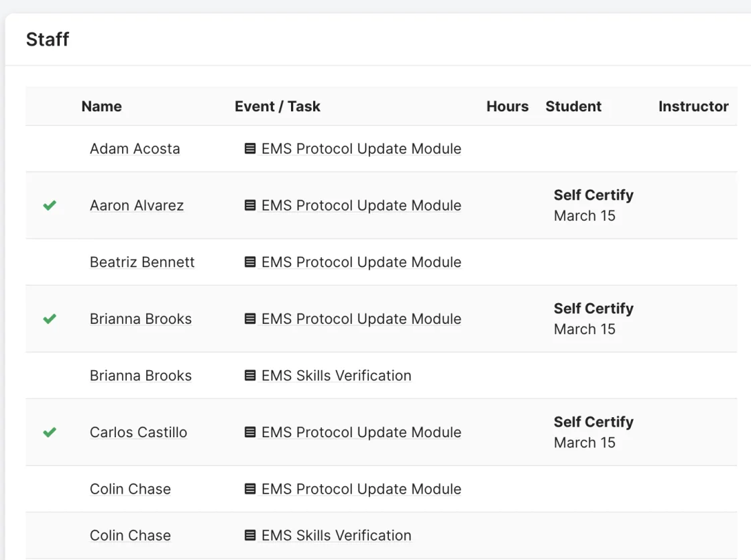Screen dimensions: 751x560
Task: Click the green checkmark next to Aaron Alvarez
Action: click(x=50, y=205)
